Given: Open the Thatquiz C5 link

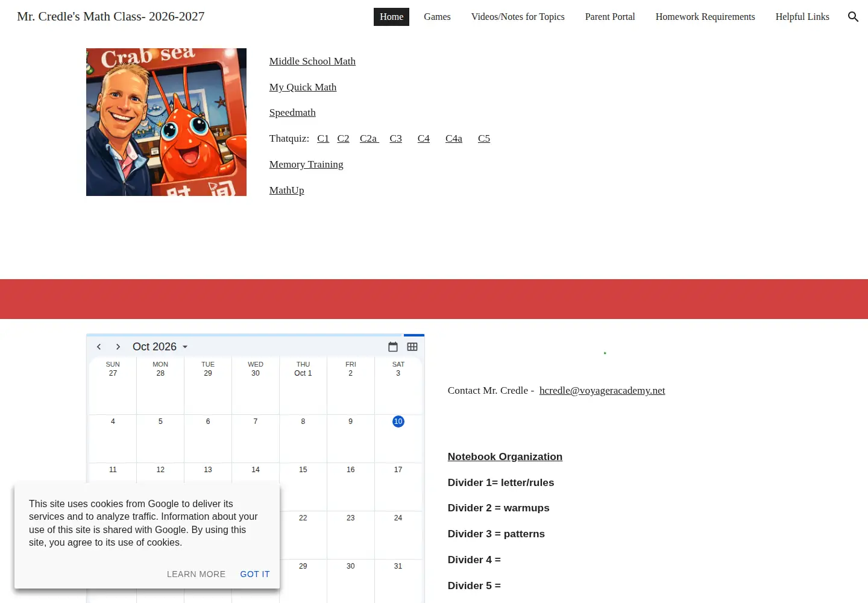Looking at the screenshot, I should coord(484,139).
